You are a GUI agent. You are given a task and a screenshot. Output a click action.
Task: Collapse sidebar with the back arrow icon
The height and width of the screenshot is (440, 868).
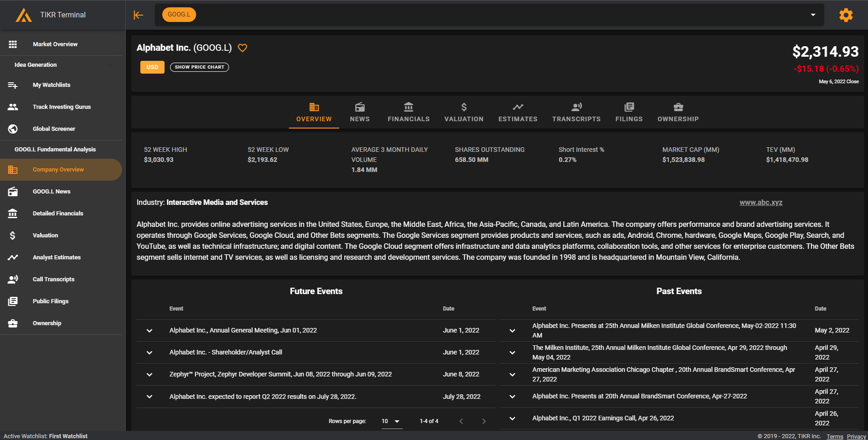(x=138, y=15)
